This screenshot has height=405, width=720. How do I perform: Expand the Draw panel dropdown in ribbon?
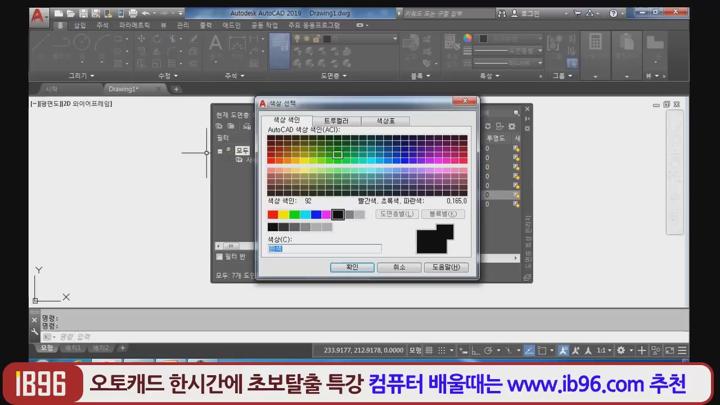click(81, 75)
